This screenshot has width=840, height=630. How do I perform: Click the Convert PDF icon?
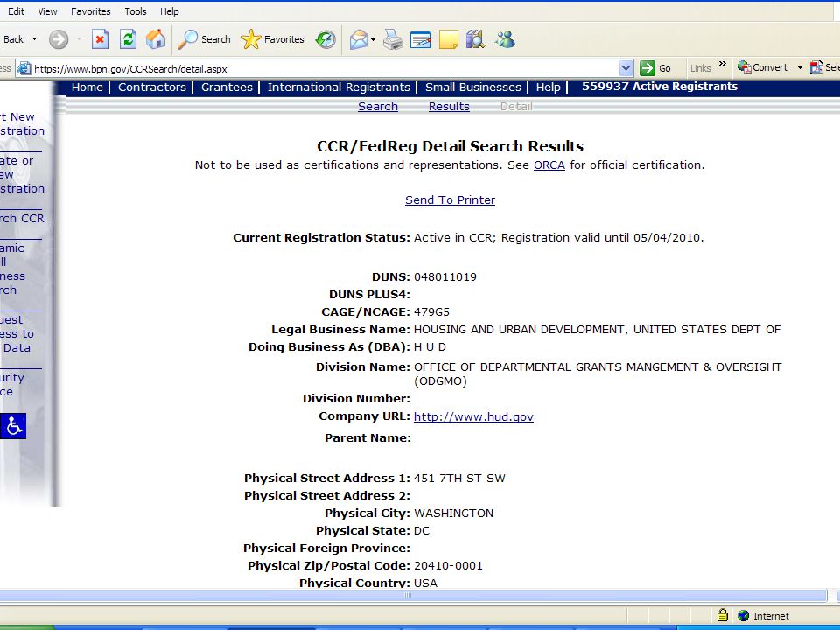(x=744, y=67)
